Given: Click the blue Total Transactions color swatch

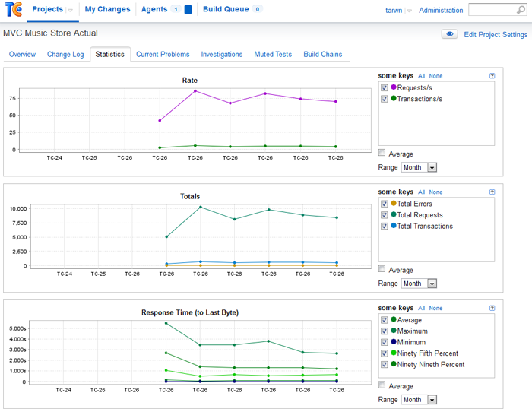Looking at the screenshot, I should click(394, 225).
